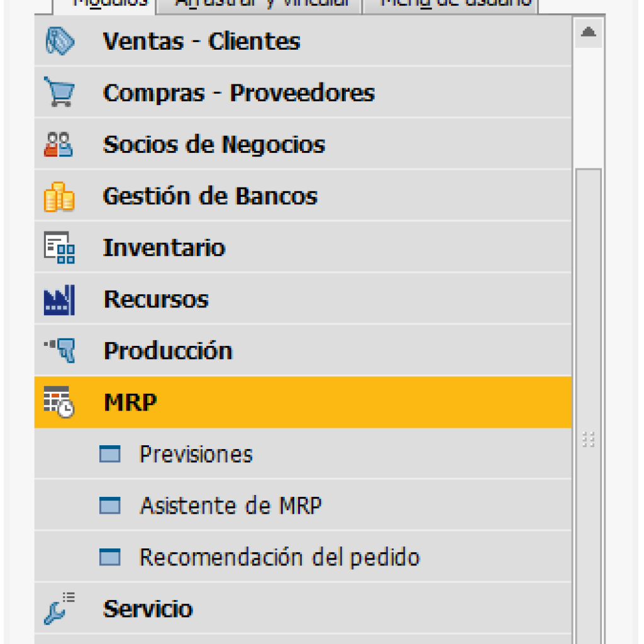Open the Producción module

click(x=303, y=350)
